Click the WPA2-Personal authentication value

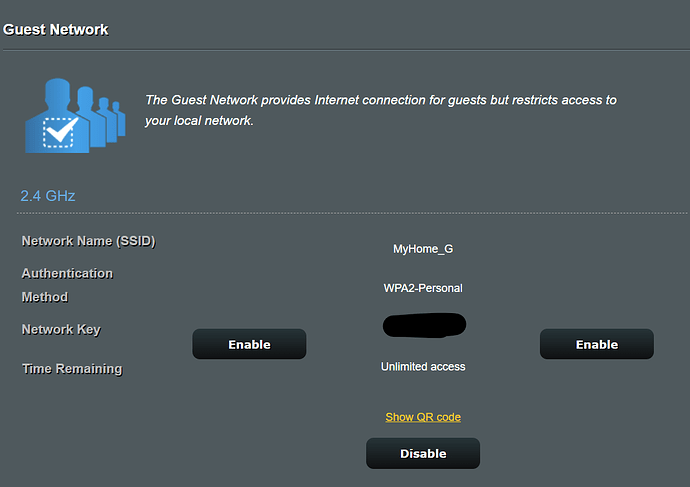tap(423, 288)
